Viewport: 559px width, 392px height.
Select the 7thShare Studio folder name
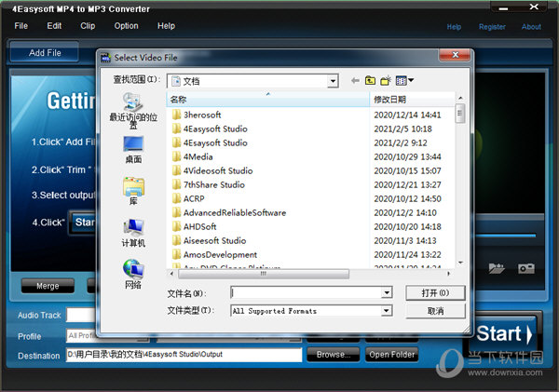click(x=214, y=184)
